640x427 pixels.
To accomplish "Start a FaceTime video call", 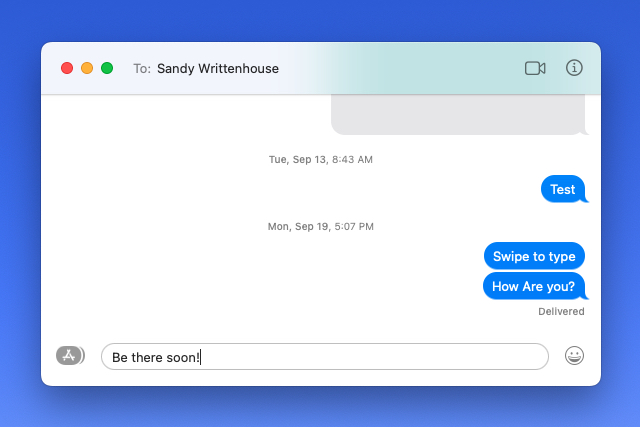I will (x=534, y=68).
